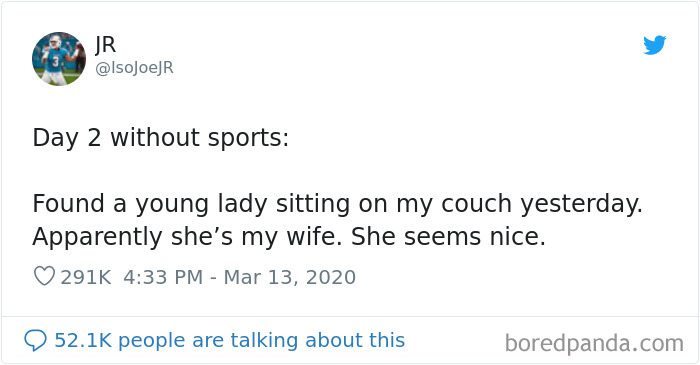Image resolution: width=700 pixels, height=365 pixels.
Task: Open JR's profile picture avatar
Action: (x=59, y=58)
